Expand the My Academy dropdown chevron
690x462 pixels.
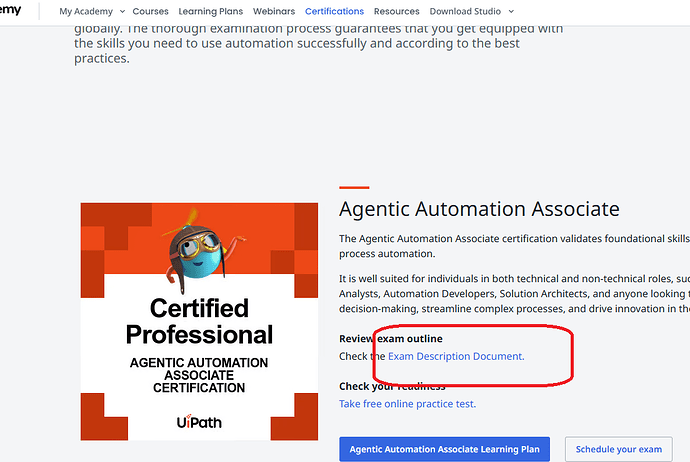[122, 11]
